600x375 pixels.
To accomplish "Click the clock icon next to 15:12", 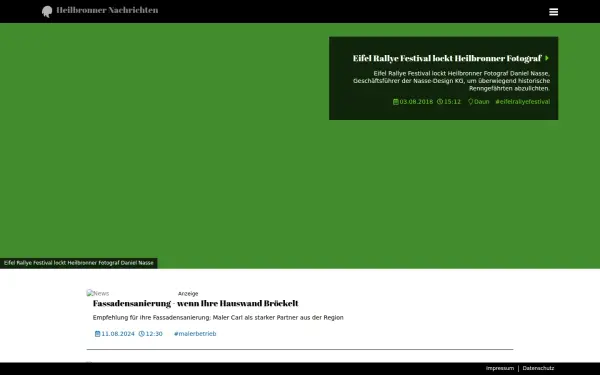I will point(440,102).
